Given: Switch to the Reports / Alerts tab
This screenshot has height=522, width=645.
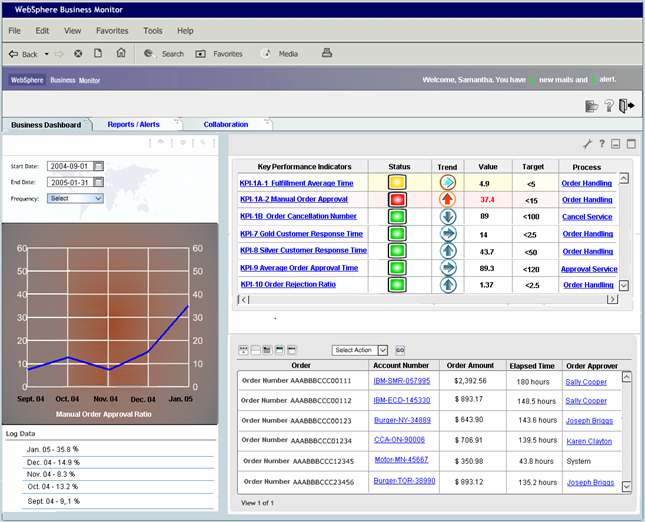Looking at the screenshot, I should tap(133, 124).
